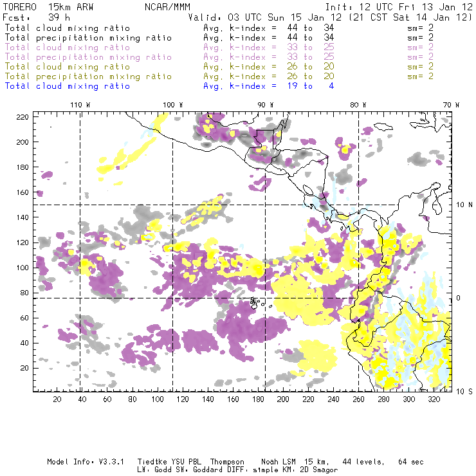Click the '180' tick on the horizontal axis

click(258, 399)
